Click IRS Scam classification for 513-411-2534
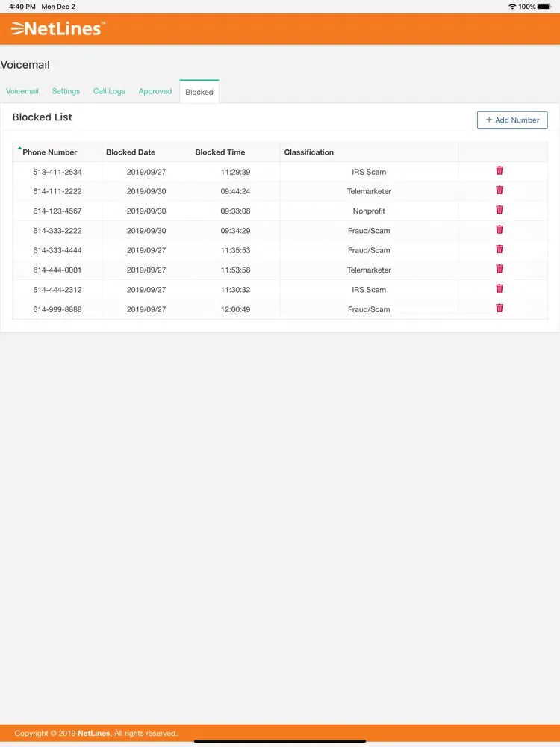The width and height of the screenshot is (560, 747). point(369,172)
